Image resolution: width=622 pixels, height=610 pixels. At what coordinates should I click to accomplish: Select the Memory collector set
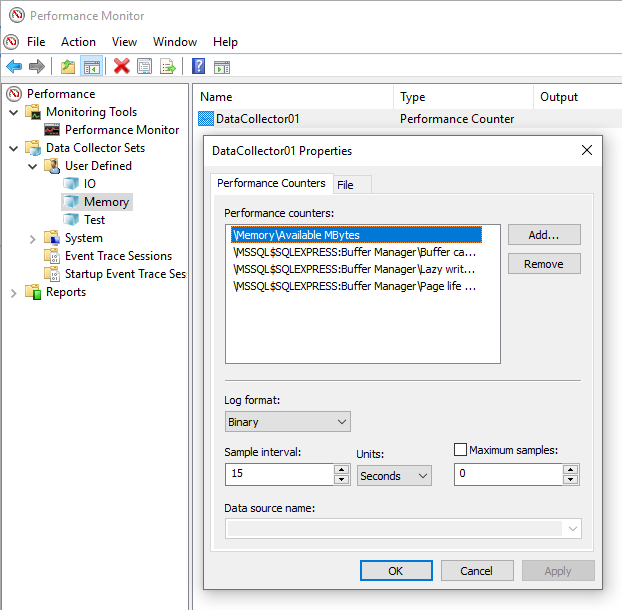[x=106, y=202]
